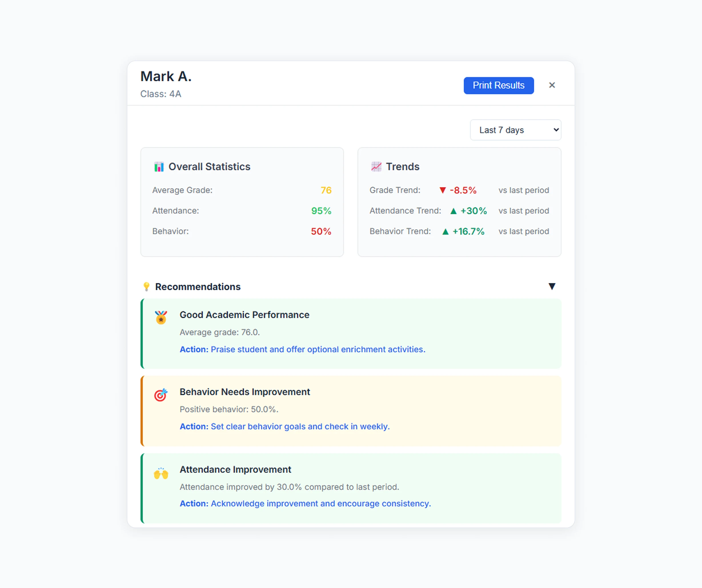Collapse the Recommendations section arrow
702x588 pixels.
click(x=552, y=286)
